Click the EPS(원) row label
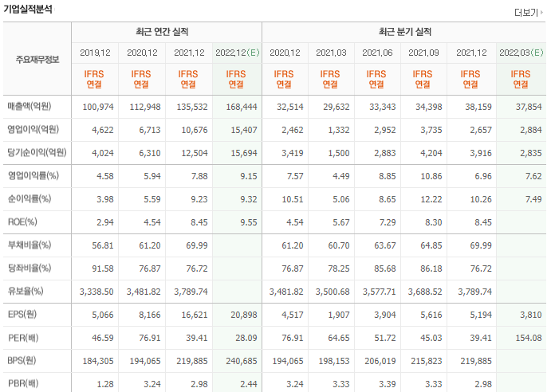551x392 pixels. tap(22, 314)
